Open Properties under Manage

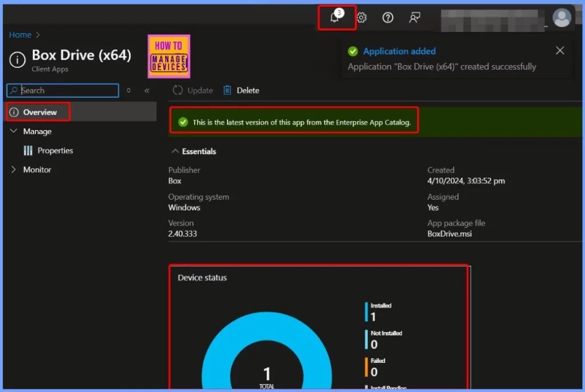click(x=55, y=151)
